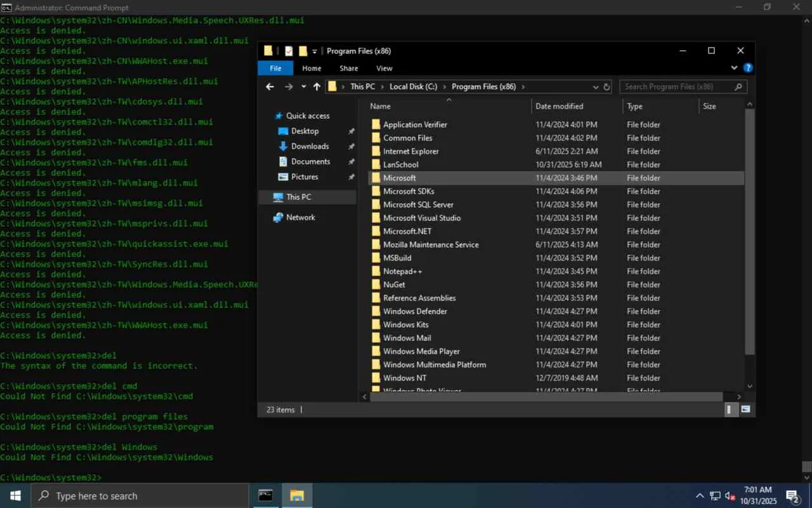Go back with the Back arrow in Explorer
Viewport: 812px width, 508px height.
[x=270, y=87]
